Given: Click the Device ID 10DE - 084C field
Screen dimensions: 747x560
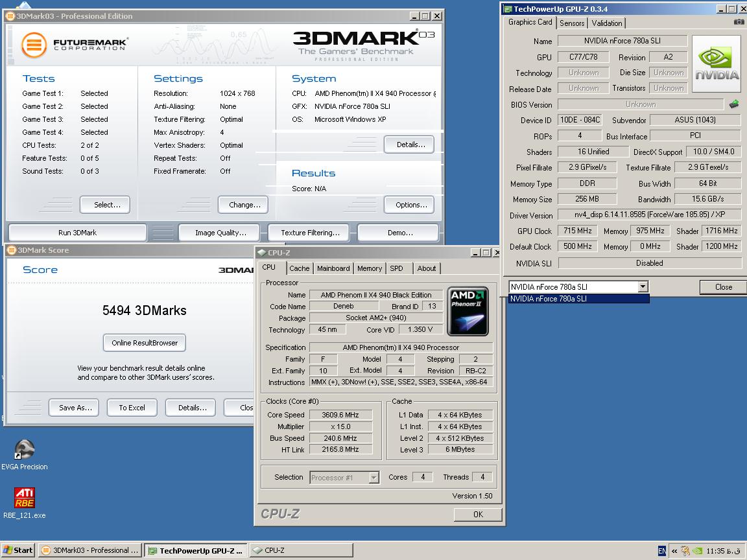Looking at the screenshot, I should click(580, 119).
